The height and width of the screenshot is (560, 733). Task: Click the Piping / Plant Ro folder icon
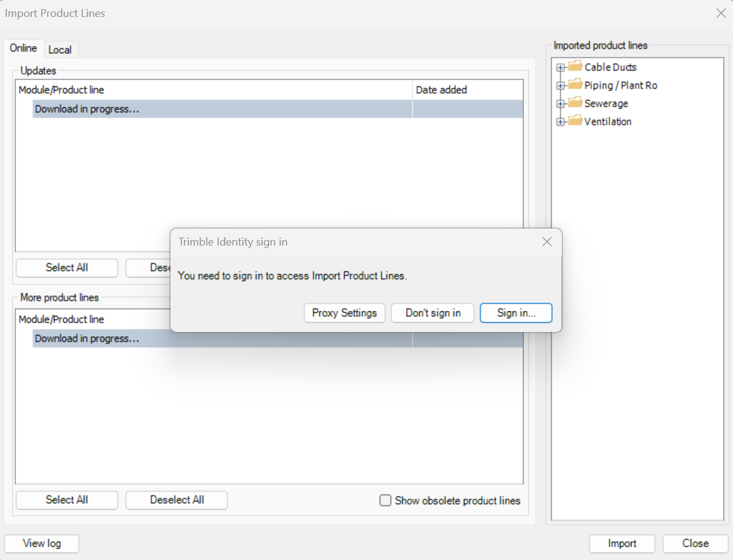coord(574,85)
